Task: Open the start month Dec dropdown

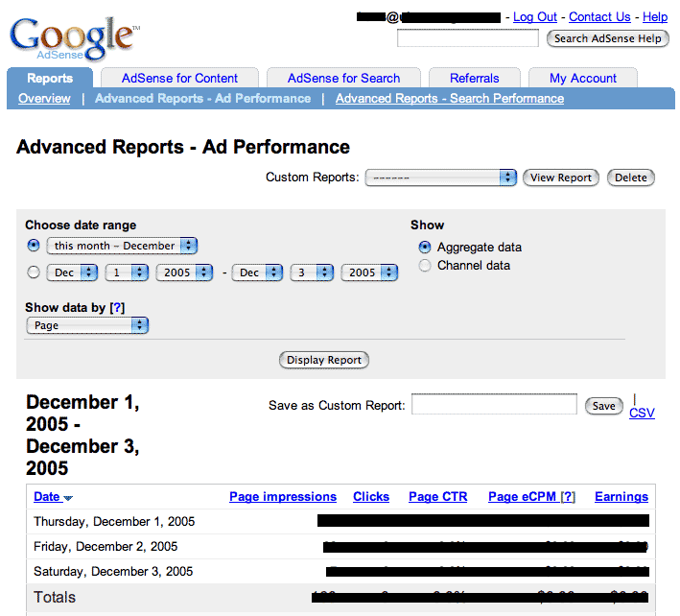Action: coord(72,272)
